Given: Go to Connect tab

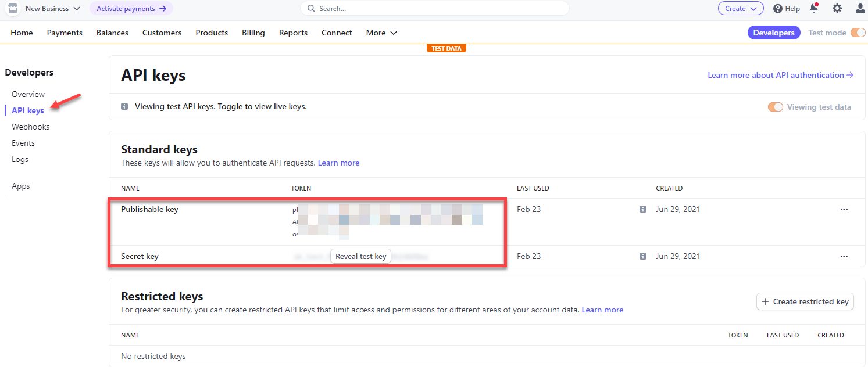Looking at the screenshot, I should click(337, 33).
